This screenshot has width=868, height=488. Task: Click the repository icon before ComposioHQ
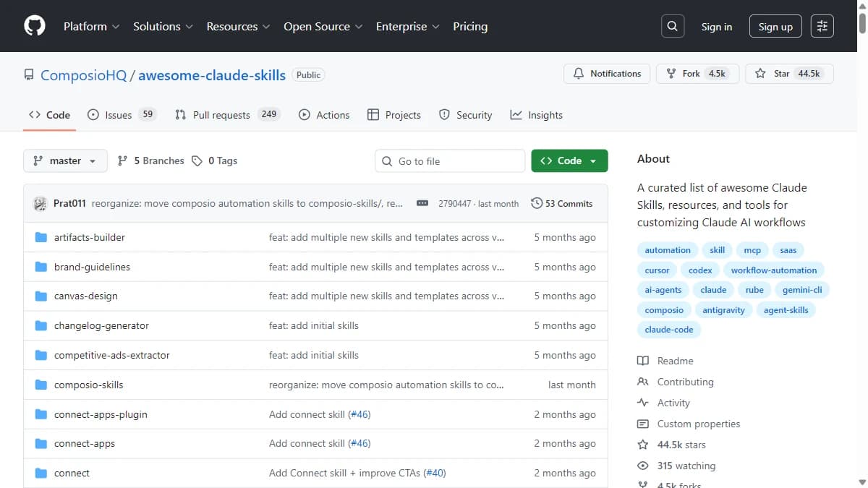[29, 75]
